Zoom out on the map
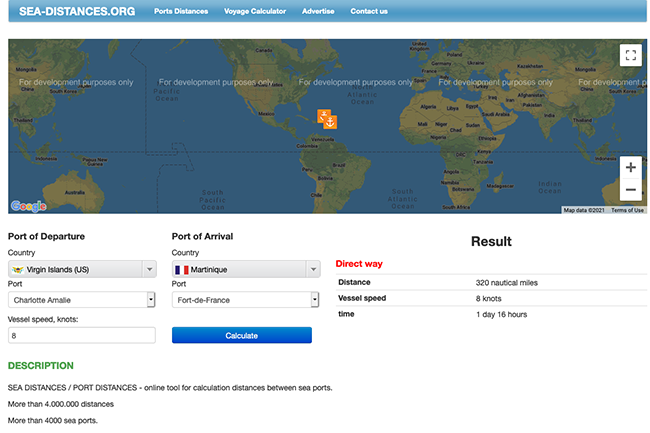The width and height of the screenshot is (650, 433). (630, 190)
